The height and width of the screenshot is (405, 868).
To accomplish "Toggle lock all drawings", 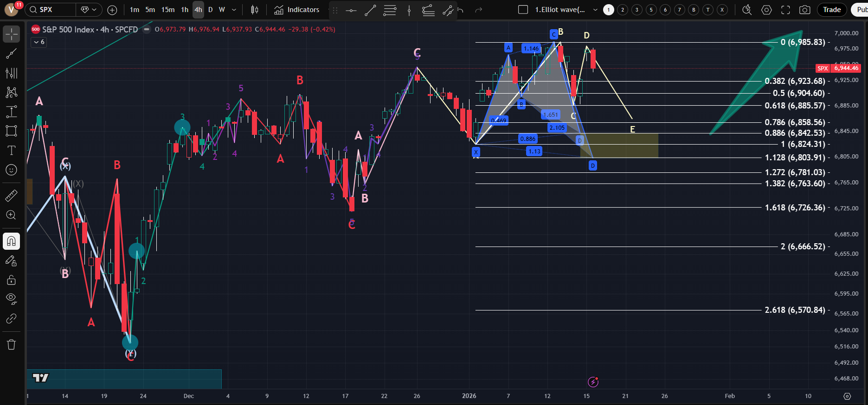I will point(11,280).
